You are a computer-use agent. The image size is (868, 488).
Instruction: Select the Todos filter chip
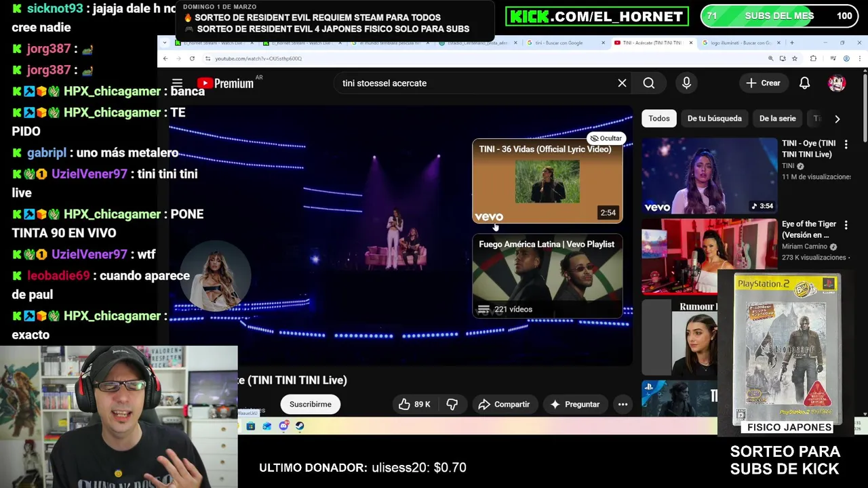[658, 119]
